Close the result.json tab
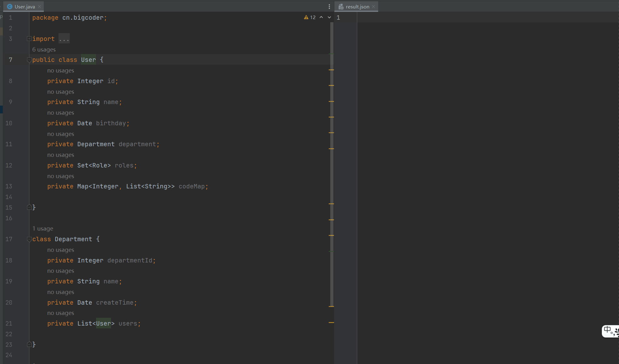The image size is (619, 364). pyautogui.click(x=373, y=7)
